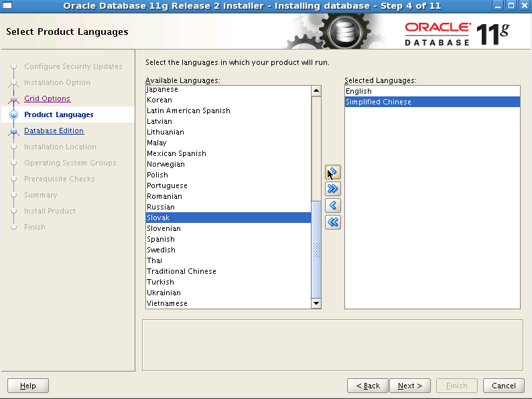
Task: Click the Cancel button
Action: [503, 386]
